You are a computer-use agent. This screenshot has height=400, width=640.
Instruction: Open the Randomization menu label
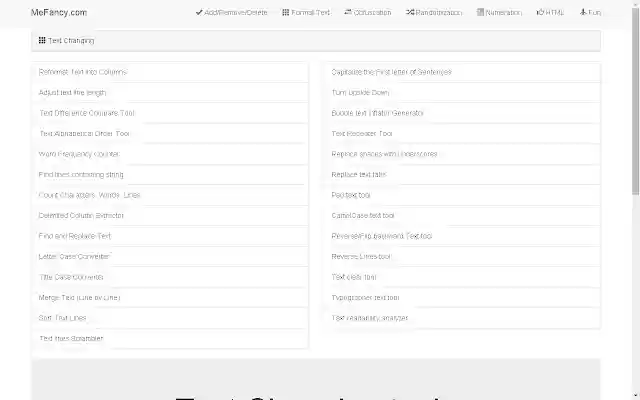pyautogui.click(x=439, y=13)
